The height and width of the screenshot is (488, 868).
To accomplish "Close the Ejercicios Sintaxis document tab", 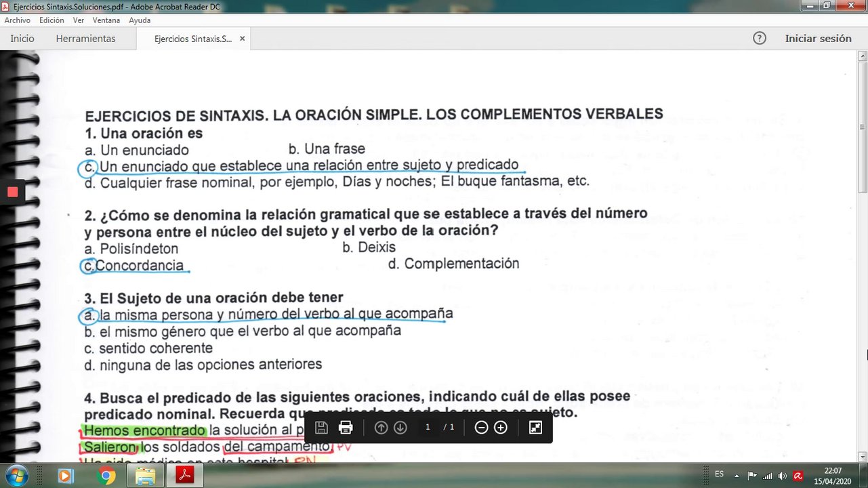I will 243,39.
